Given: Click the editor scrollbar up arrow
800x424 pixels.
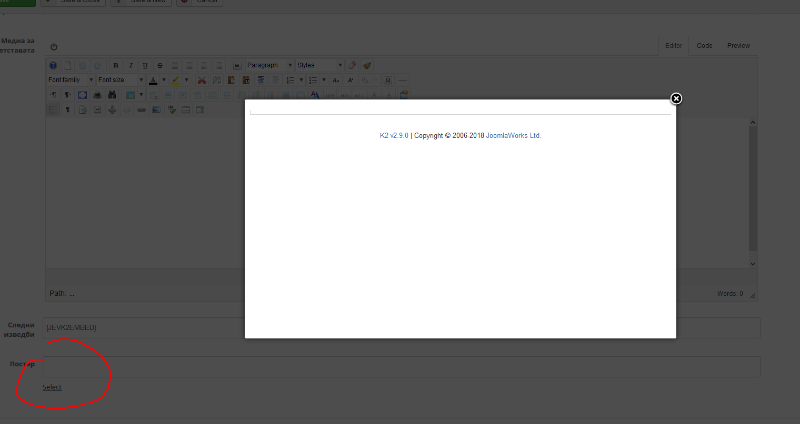Looking at the screenshot, I should [753, 122].
